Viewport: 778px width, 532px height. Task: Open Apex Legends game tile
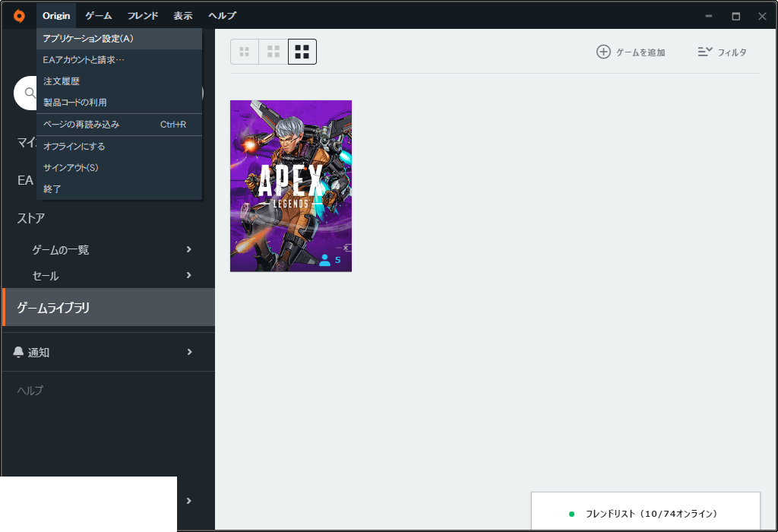point(291,186)
